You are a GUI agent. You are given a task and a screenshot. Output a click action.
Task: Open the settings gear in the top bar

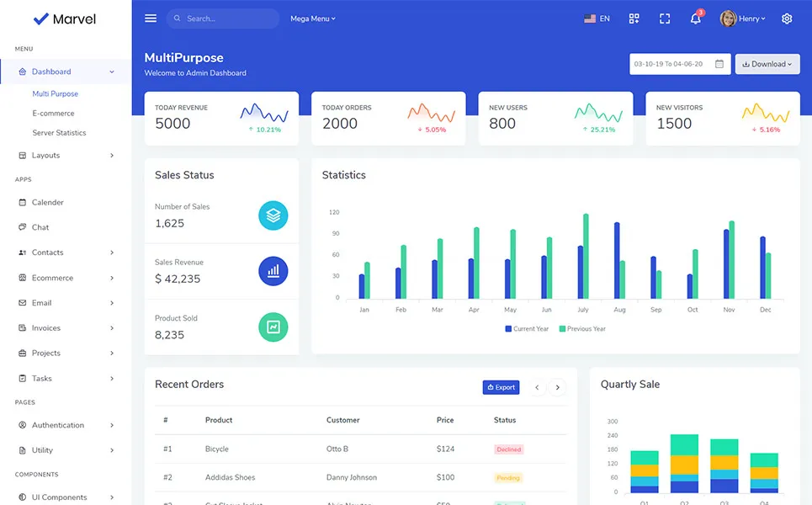pyautogui.click(x=786, y=18)
